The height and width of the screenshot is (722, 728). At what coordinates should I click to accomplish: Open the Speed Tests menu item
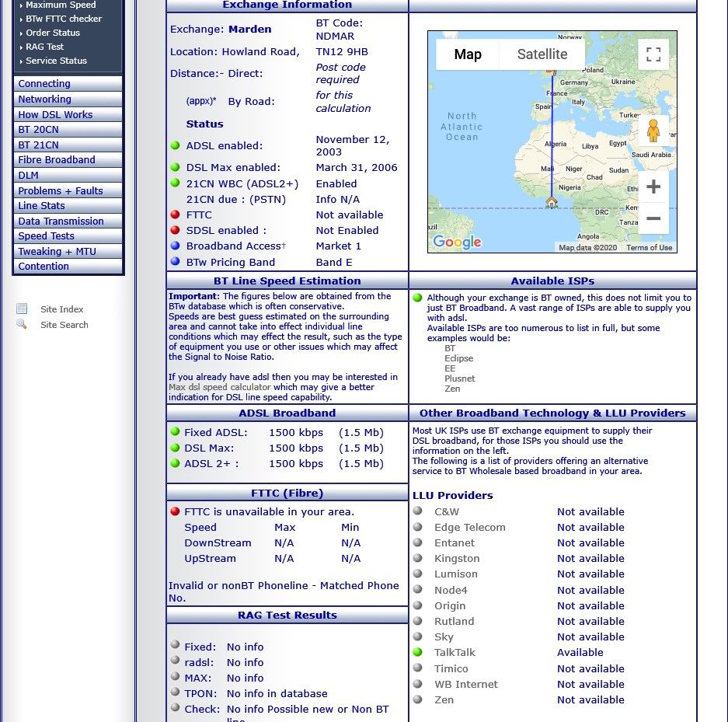click(47, 236)
